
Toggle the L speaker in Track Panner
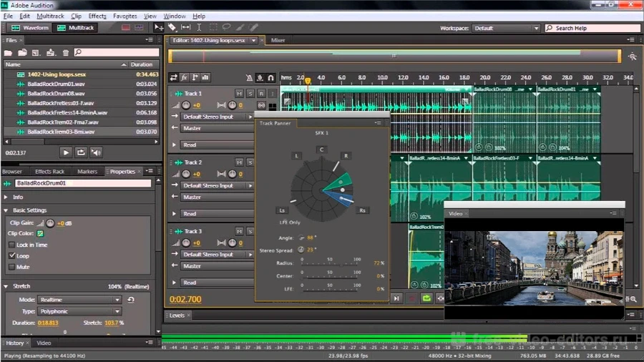(296, 155)
